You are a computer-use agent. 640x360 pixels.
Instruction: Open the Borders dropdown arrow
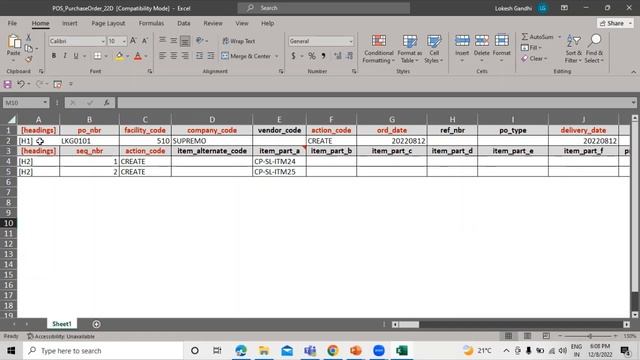click(x=106, y=56)
